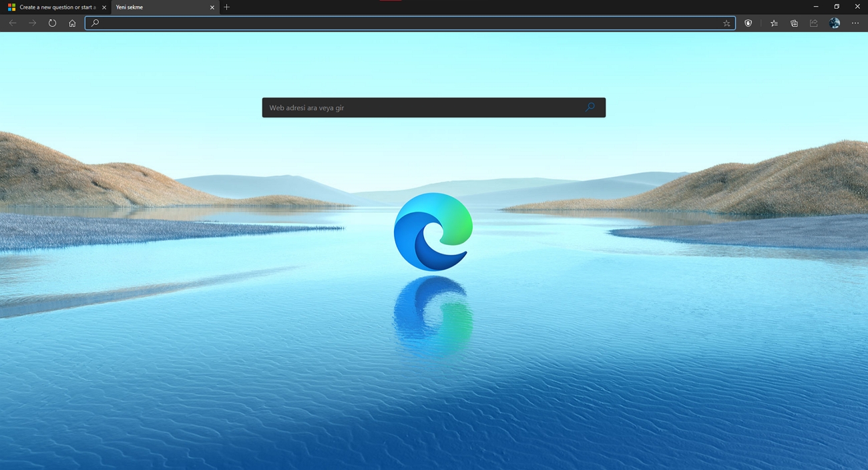Click the forward navigation arrow
868x470 pixels.
coord(32,23)
